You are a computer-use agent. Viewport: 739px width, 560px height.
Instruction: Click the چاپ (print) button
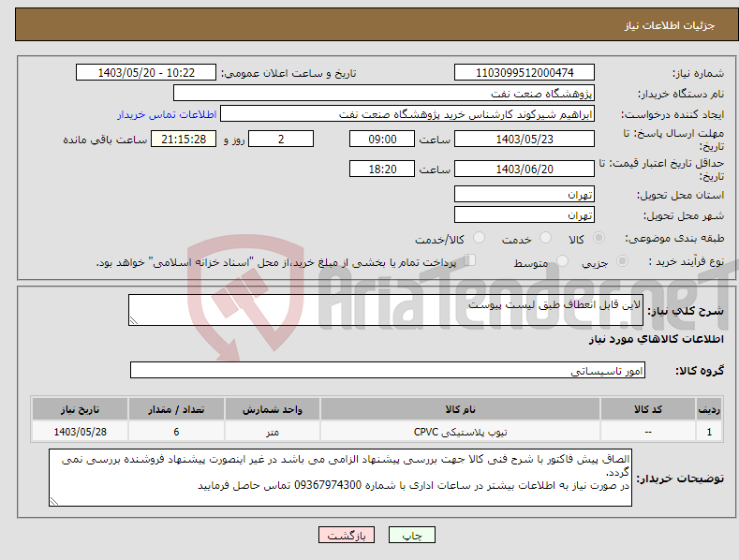pos(411,535)
